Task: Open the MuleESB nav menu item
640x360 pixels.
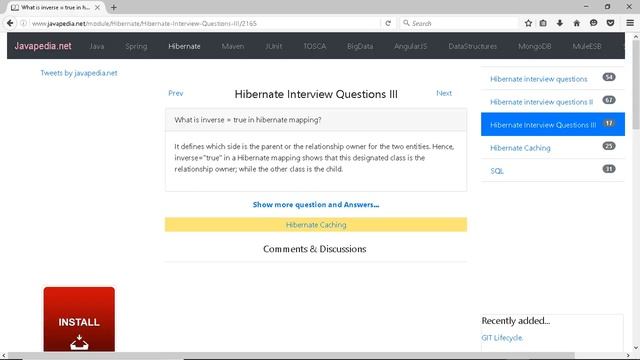Action: pyautogui.click(x=587, y=46)
